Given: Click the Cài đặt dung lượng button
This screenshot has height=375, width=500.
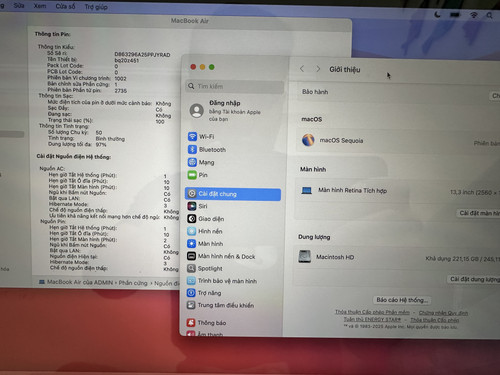Looking at the screenshot, I should [475, 279].
